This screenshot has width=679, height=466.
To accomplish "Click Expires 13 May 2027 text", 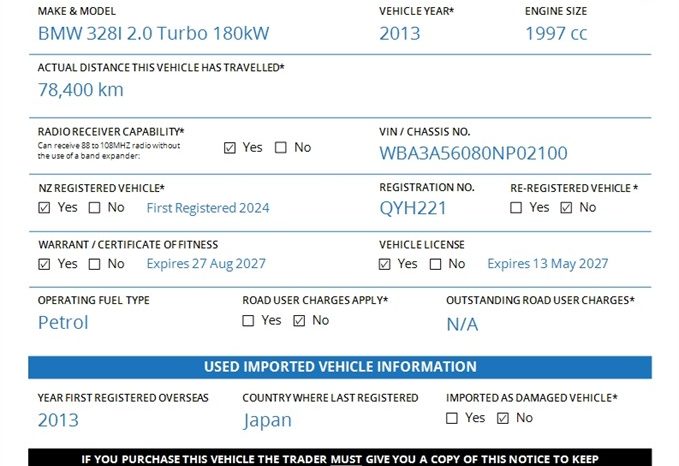I will (x=548, y=264).
